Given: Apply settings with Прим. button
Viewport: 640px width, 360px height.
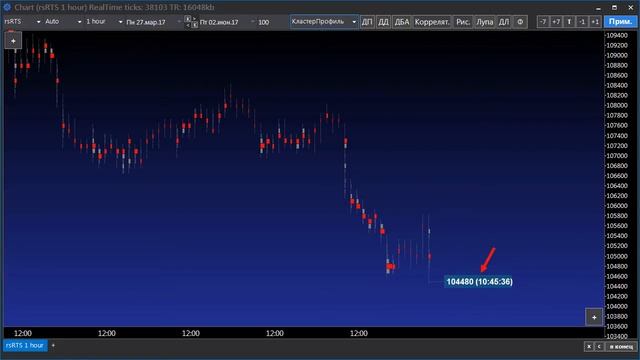Looking at the screenshot, I should pyautogui.click(x=620, y=22).
